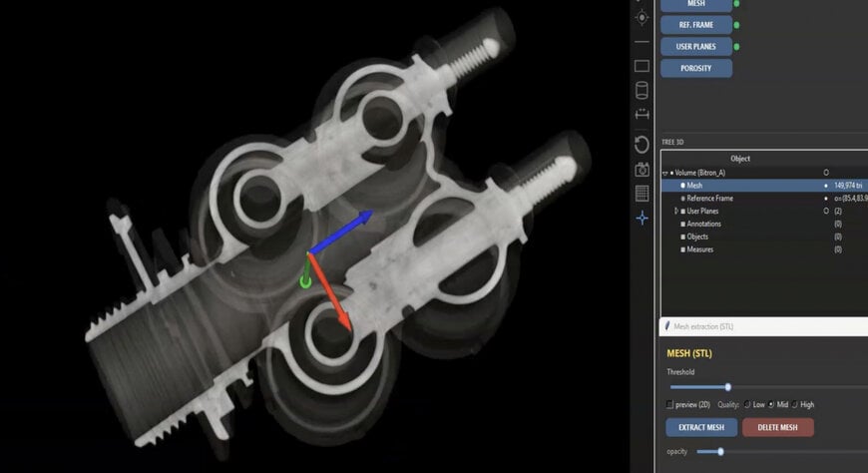Click the Mesh extraction (STL) title bar

(x=763, y=326)
